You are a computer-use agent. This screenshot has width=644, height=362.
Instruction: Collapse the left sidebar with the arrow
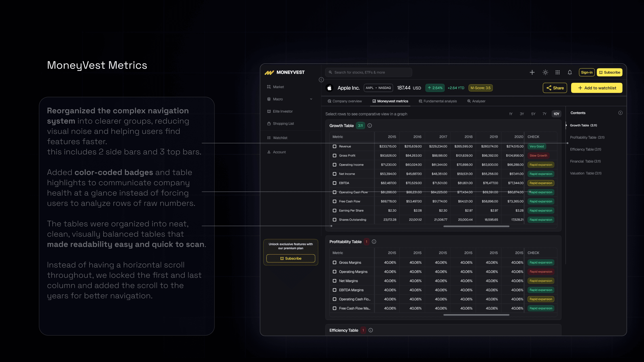[321, 80]
